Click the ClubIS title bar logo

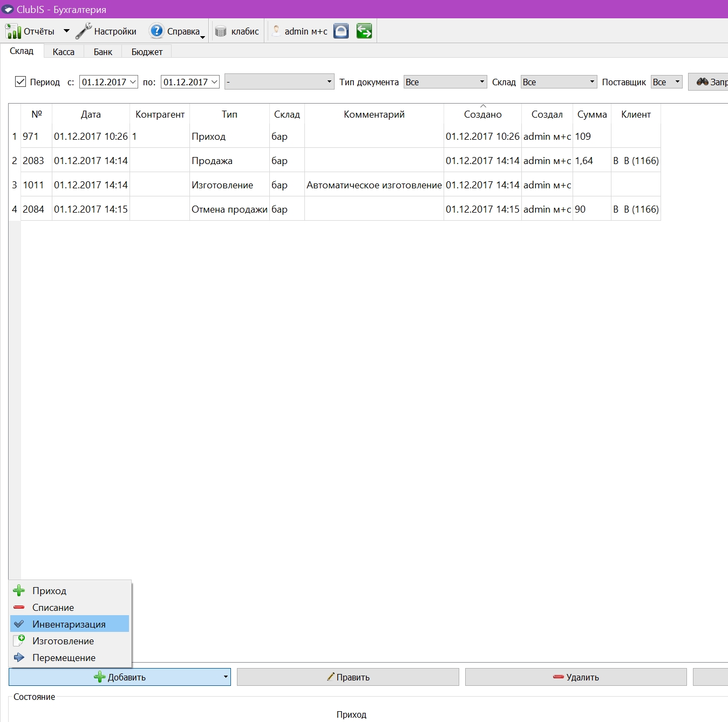tap(8, 9)
